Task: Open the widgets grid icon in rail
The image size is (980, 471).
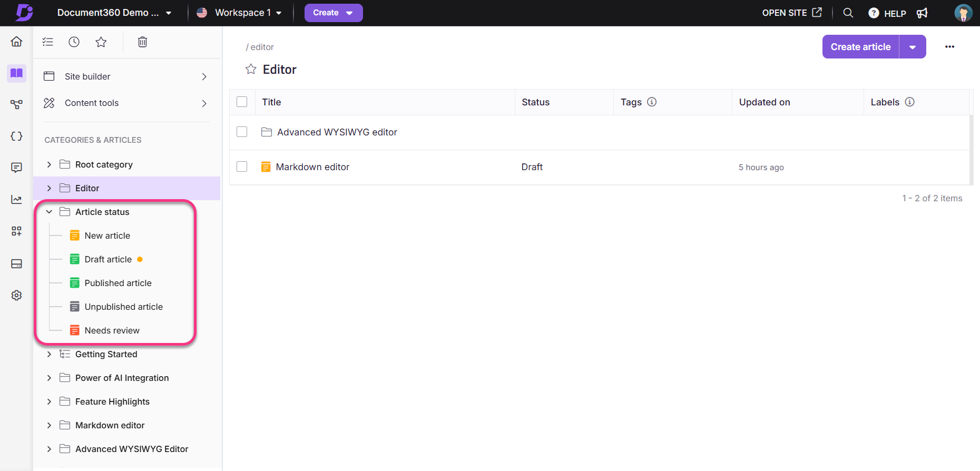Action: pos(16,231)
